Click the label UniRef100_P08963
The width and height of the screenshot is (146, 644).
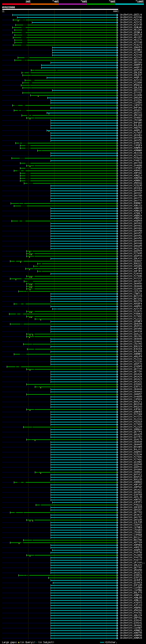(x=131, y=314)
